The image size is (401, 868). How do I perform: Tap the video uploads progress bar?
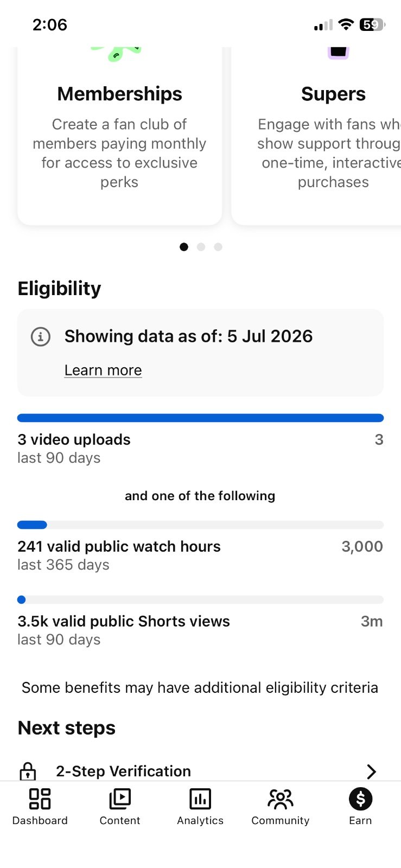[x=200, y=418]
